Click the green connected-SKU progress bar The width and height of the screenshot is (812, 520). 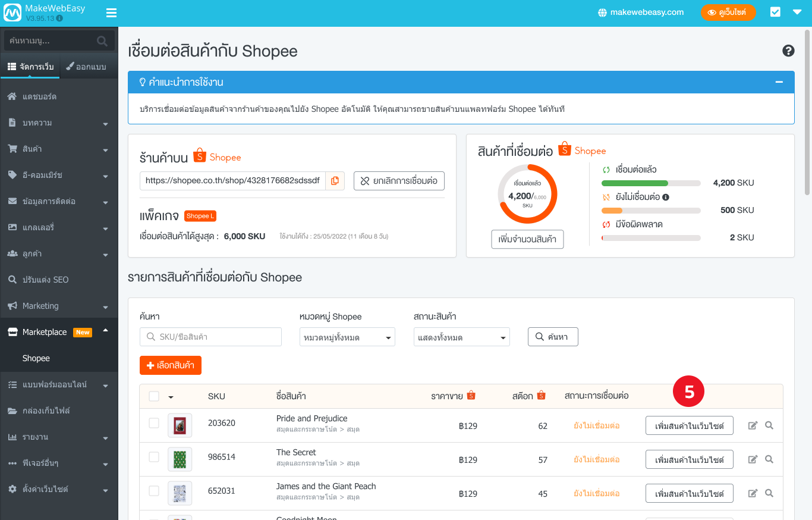click(650, 183)
